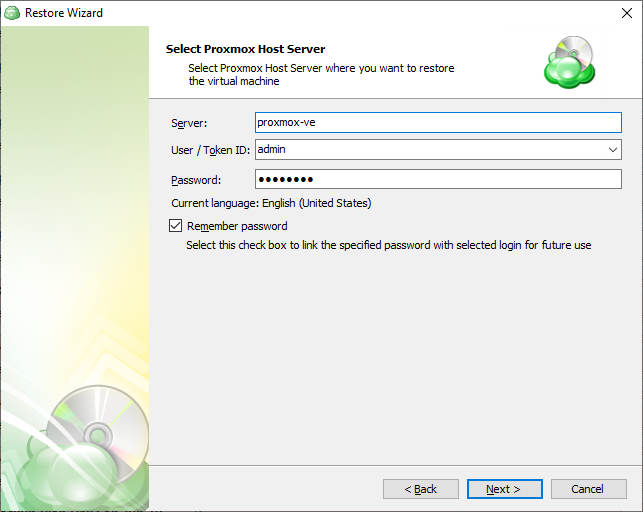The image size is (643, 512).
Task: Click the check box description hint text
Action: tap(389, 245)
